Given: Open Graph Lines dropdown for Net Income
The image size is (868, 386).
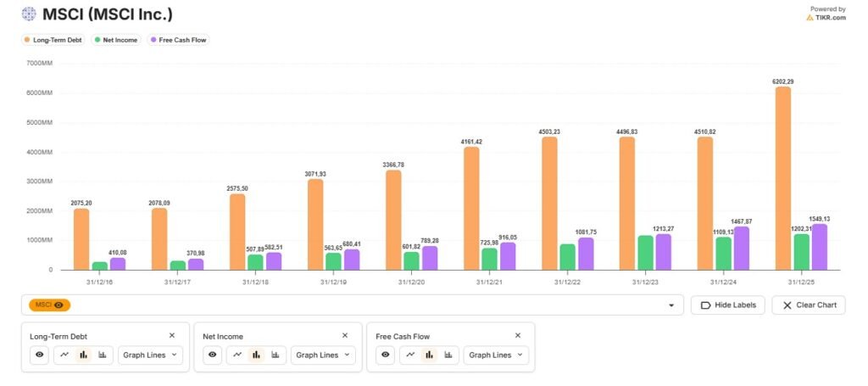Looking at the screenshot, I should pyautogui.click(x=323, y=355).
